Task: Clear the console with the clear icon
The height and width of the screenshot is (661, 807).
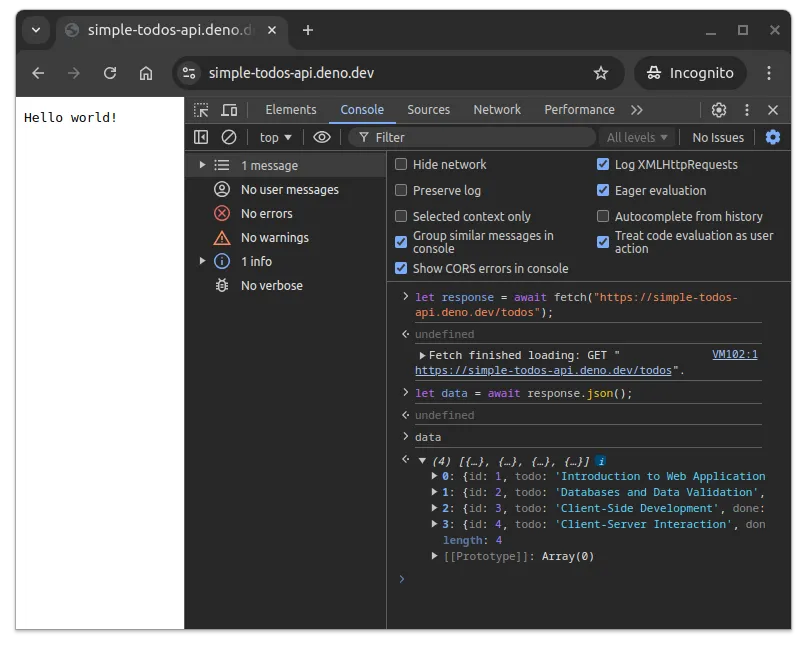Action: (230, 137)
